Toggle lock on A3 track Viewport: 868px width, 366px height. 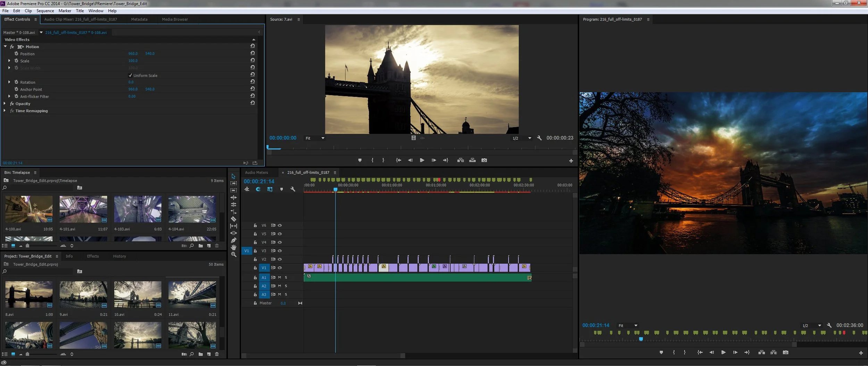point(255,295)
